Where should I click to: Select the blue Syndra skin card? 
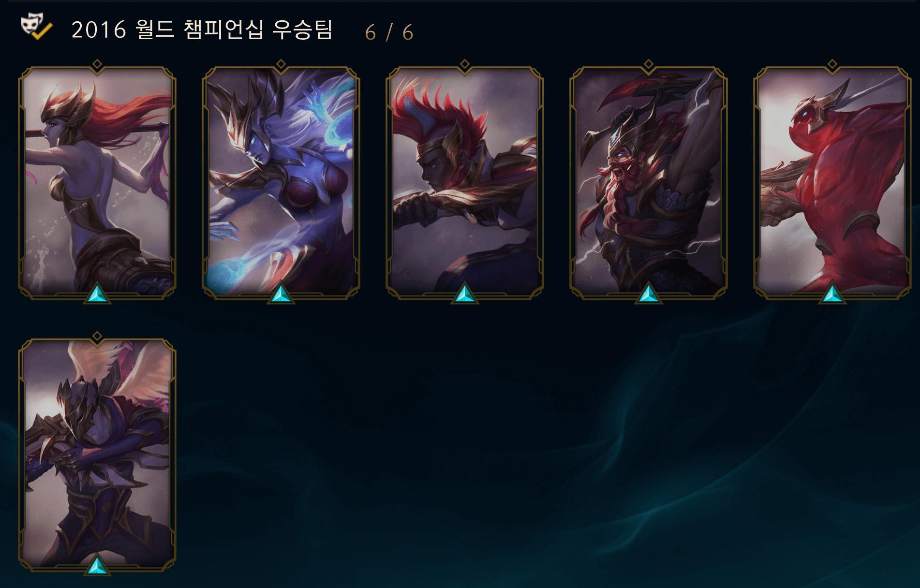click(281, 182)
